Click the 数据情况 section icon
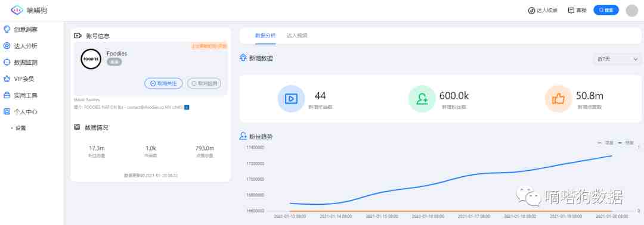 coord(77,127)
